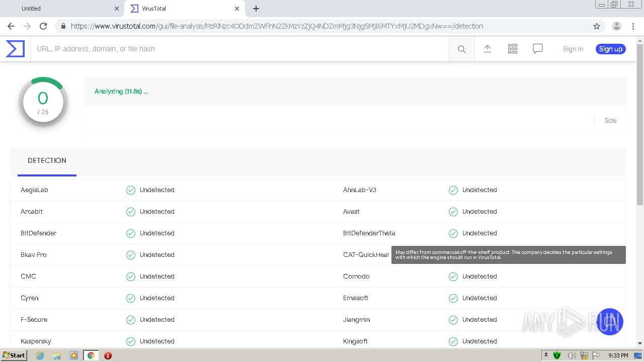Click the red stop icon in taskbar
Image resolution: width=644 pixels, height=362 pixels.
click(x=108, y=355)
